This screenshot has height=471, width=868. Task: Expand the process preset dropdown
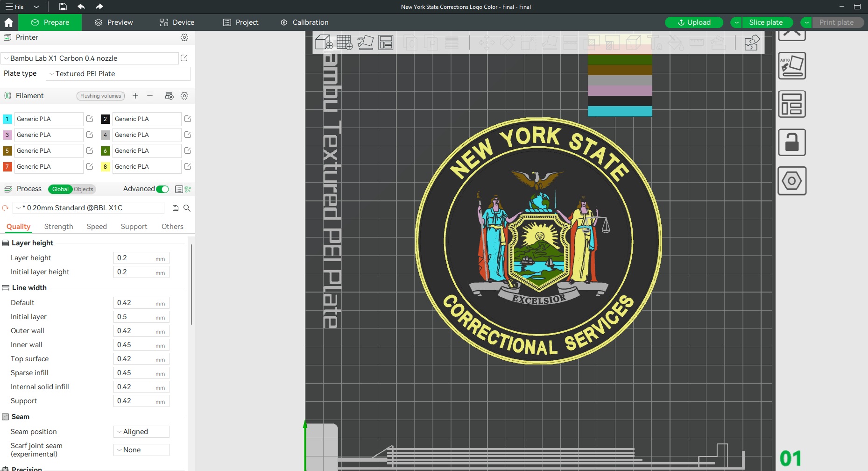[x=89, y=208]
